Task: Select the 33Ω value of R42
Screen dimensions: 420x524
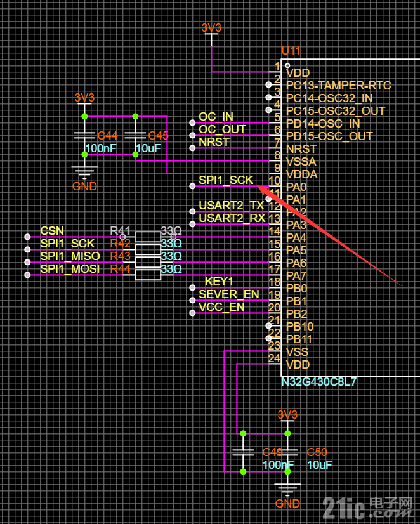Action: click(x=171, y=244)
